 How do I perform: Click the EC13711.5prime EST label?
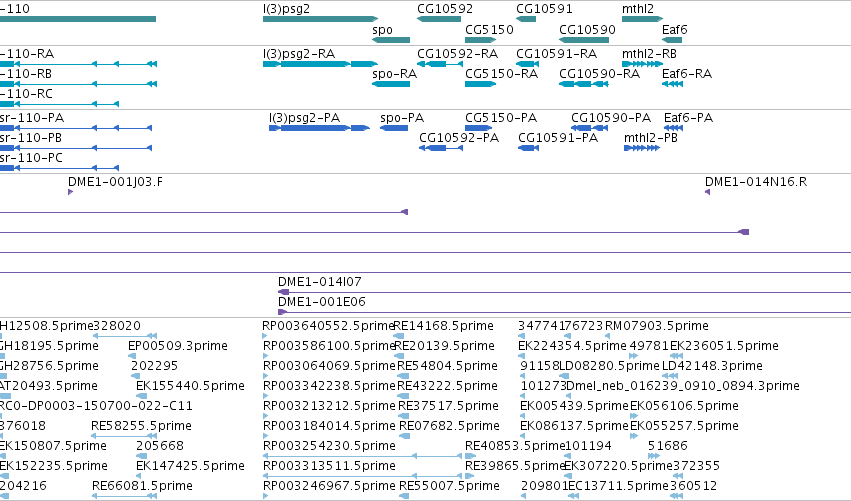618,486
